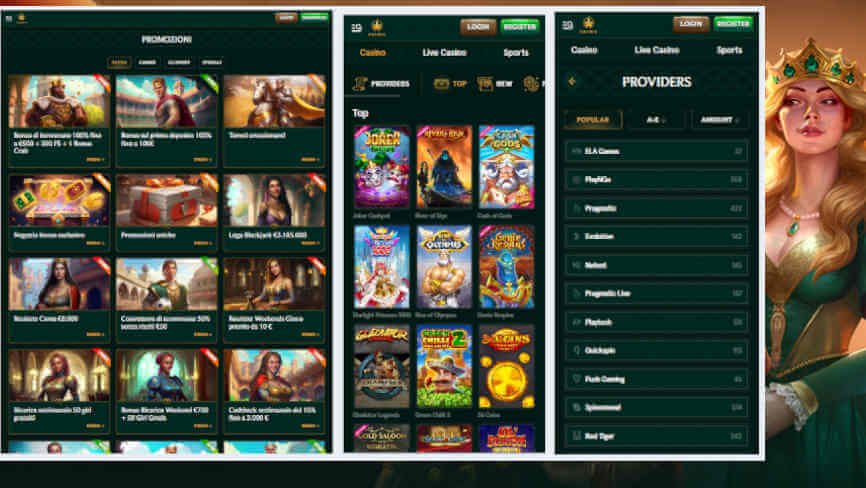The width and height of the screenshot is (866, 488).
Task: Select the Top games category icon
Action: click(x=441, y=84)
